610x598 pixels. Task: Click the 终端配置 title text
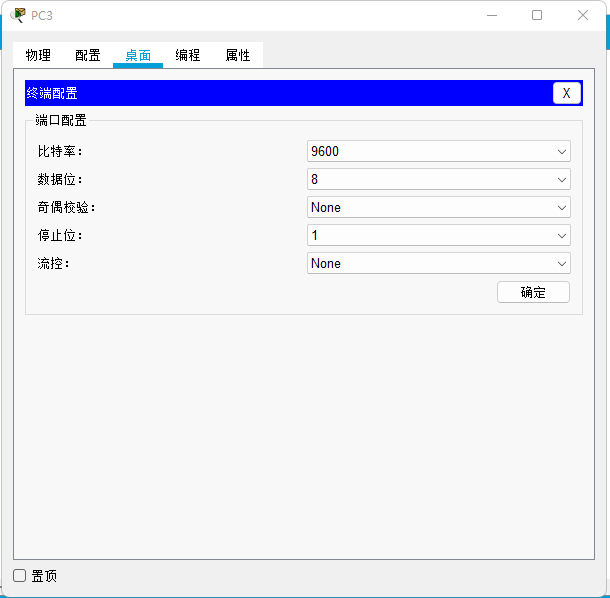52,93
